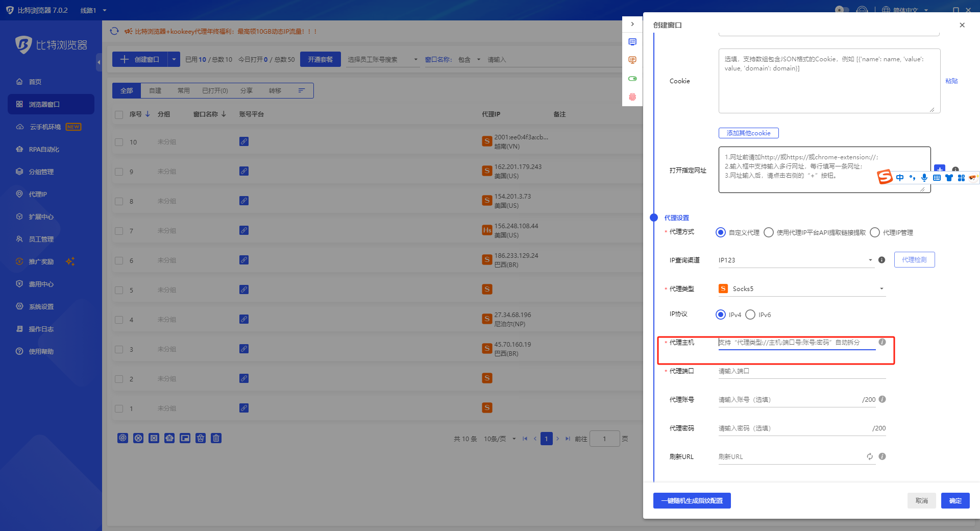Open the 代理类型 Socks5 dropdown

coord(881,289)
